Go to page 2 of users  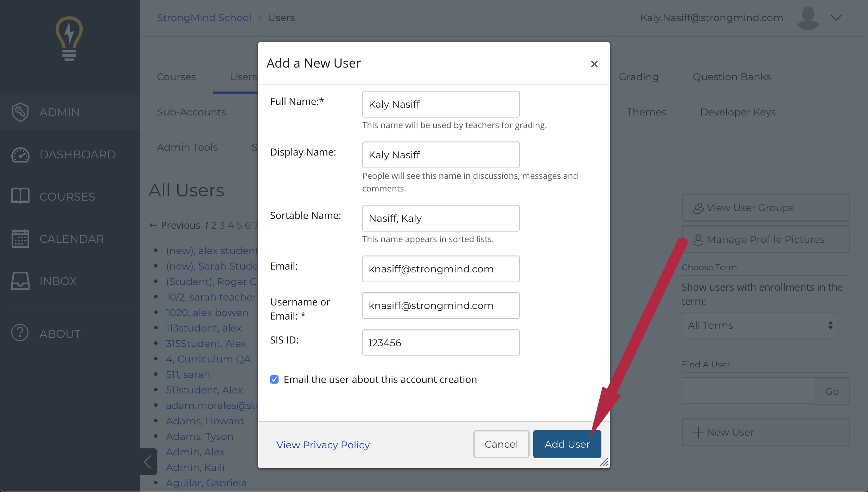tap(214, 225)
